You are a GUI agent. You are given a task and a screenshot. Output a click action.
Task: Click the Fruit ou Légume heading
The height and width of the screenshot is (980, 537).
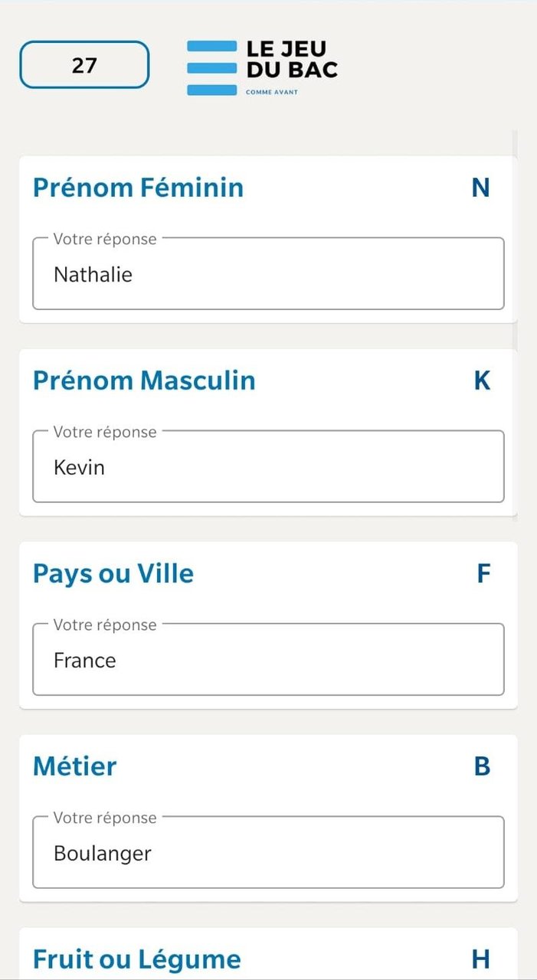point(136,958)
